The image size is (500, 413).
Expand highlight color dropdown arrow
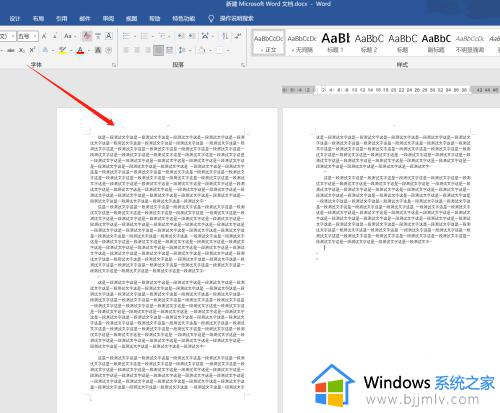point(71,51)
